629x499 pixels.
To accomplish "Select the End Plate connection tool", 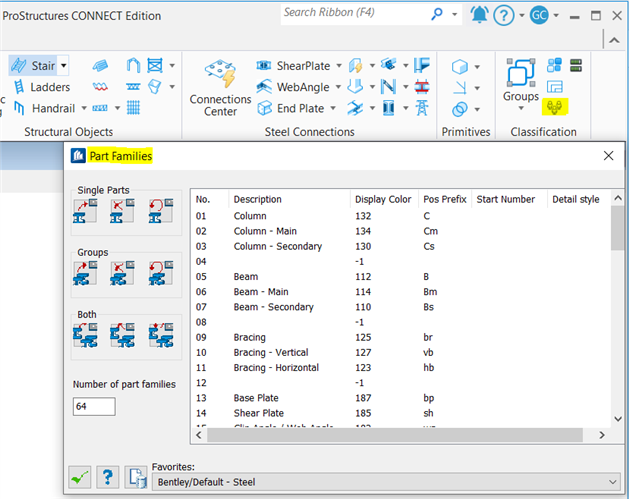I will (290, 108).
